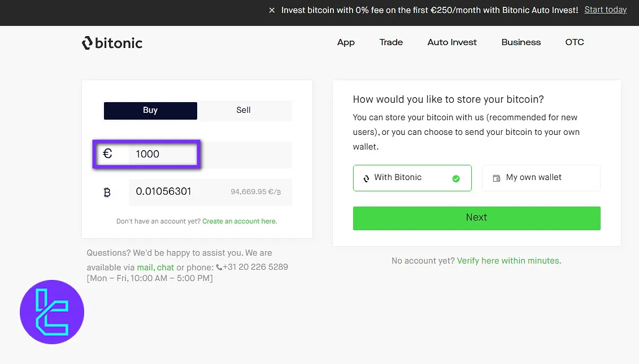639x364 pixels.
Task: Click Create an account here link
Action: (240, 221)
